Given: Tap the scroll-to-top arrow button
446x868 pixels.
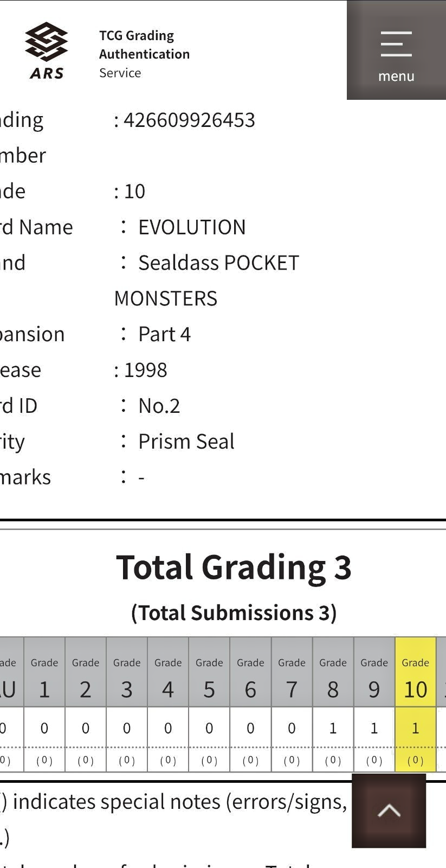Looking at the screenshot, I should coord(389,811).
